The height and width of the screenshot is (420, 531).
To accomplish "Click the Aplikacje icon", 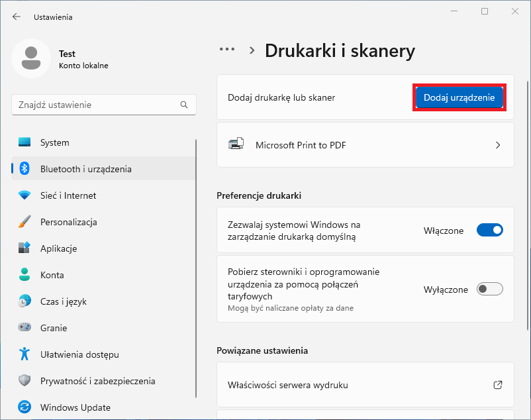I will point(24,248).
